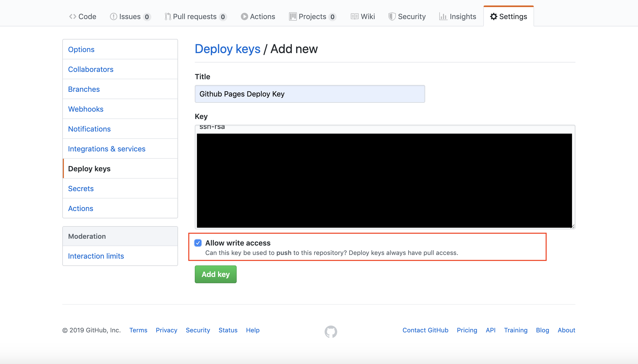This screenshot has height=364, width=638.
Task: Open Secrets in the sidebar
Action: click(x=120, y=189)
